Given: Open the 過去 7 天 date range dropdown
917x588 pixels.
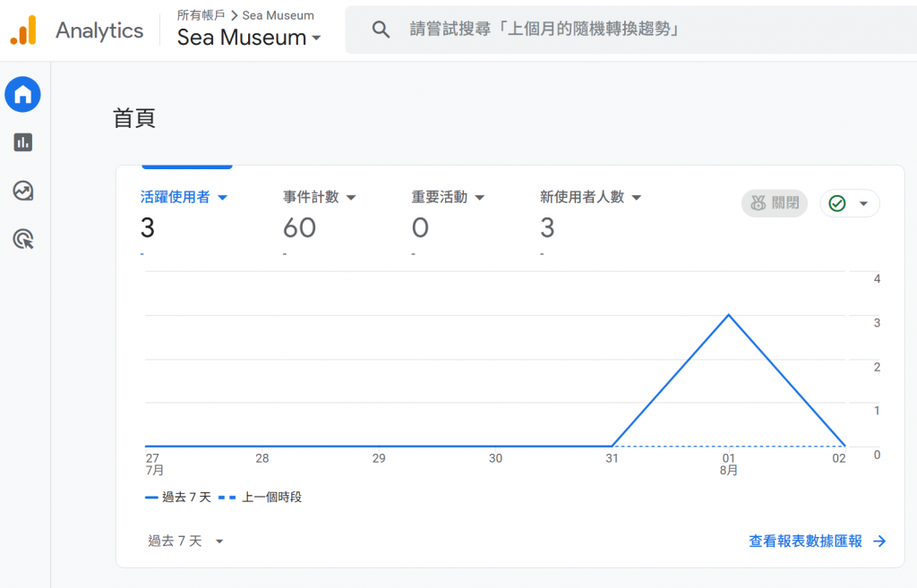Looking at the screenshot, I should point(186,541).
